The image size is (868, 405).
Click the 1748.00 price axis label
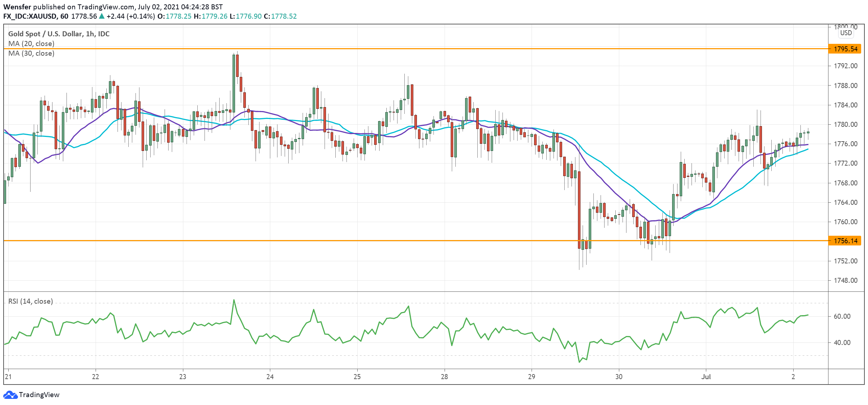(845, 280)
